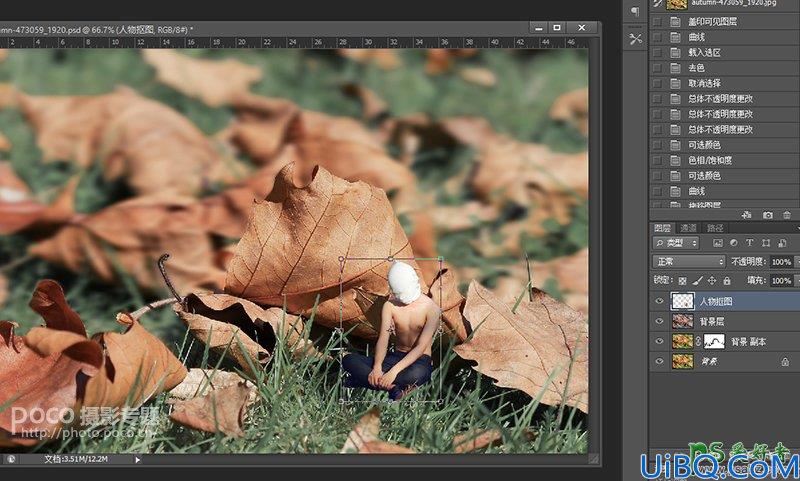Click the autumn-473059_1920.jpg snapshot thumbnail

coord(677,4)
